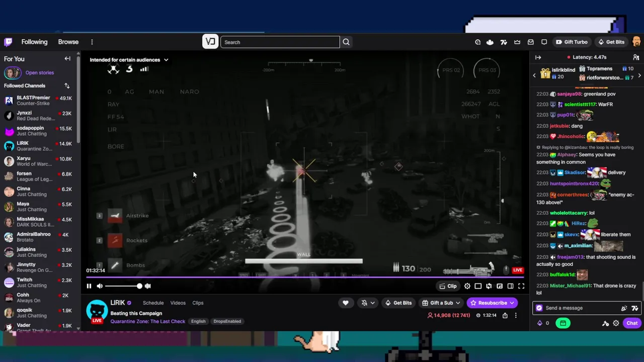
Task: Open the identity badge in message box
Action: pyautogui.click(x=539, y=308)
